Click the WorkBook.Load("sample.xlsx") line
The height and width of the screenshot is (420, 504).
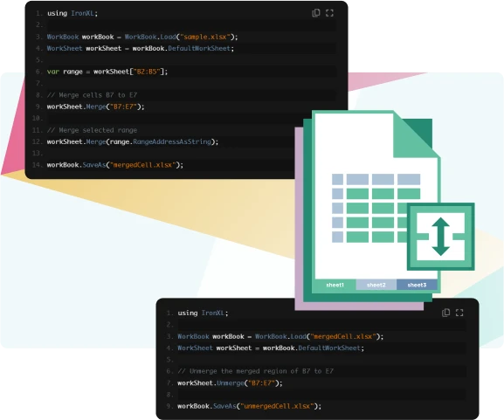click(x=142, y=37)
